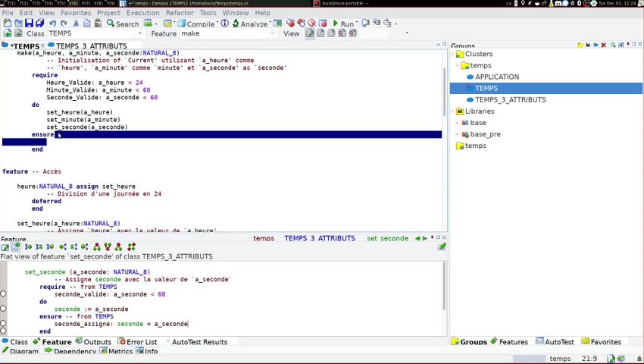Click the magnifier search icon in Groups panel

(x=613, y=45)
